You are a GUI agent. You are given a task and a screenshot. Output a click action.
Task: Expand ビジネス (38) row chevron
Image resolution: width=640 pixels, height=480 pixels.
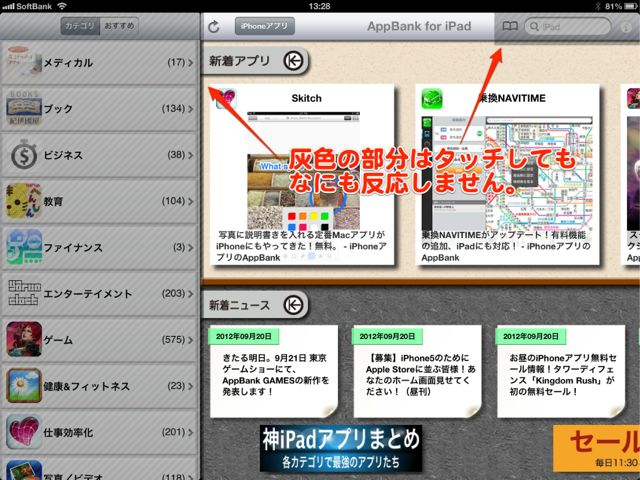(191, 155)
